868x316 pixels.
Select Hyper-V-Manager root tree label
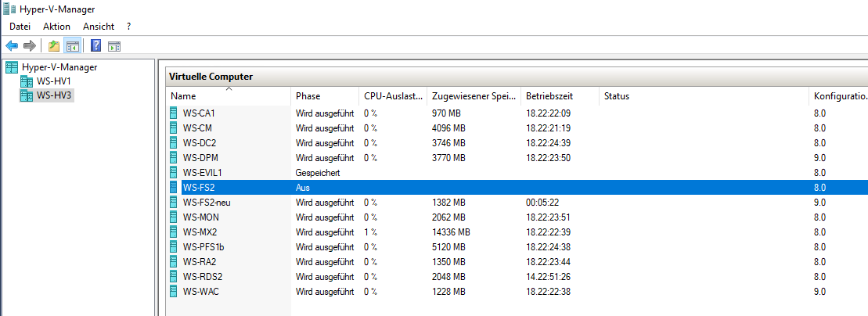tap(59, 67)
